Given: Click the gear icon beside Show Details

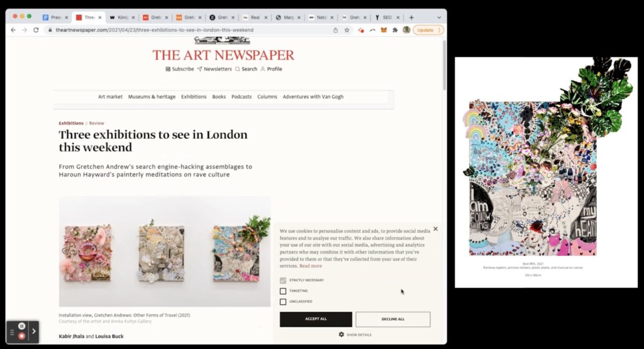Looking at the screenshot, I should click(x=341, y=335).
